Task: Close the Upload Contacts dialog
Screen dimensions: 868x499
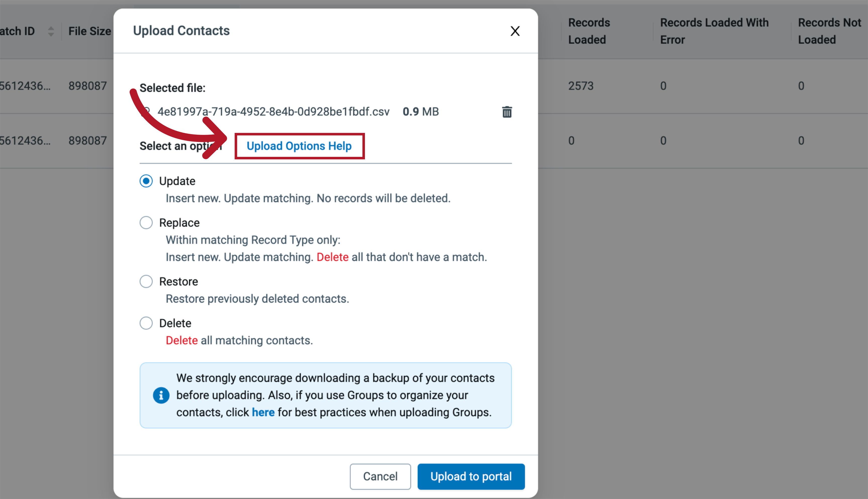Action: pos(515,31)
